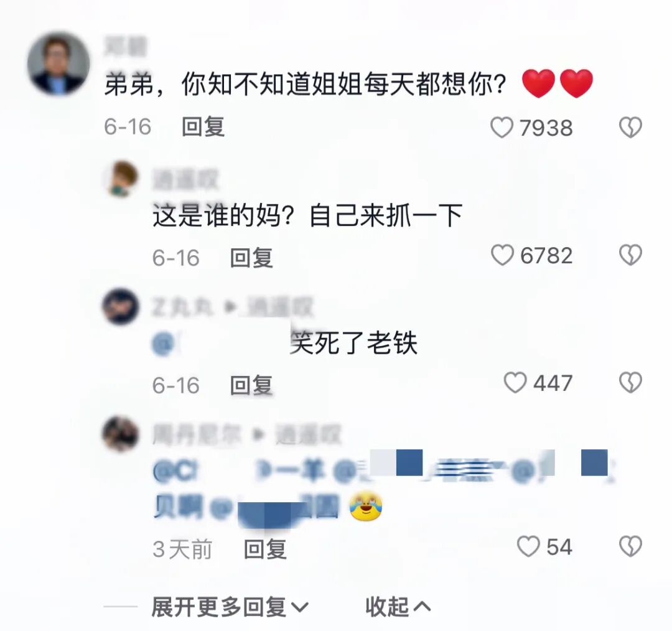The width and height of the screenshot is (672, 631).
Task: Dislike the reply with 54 likes
Action: [x=630, y=546]
